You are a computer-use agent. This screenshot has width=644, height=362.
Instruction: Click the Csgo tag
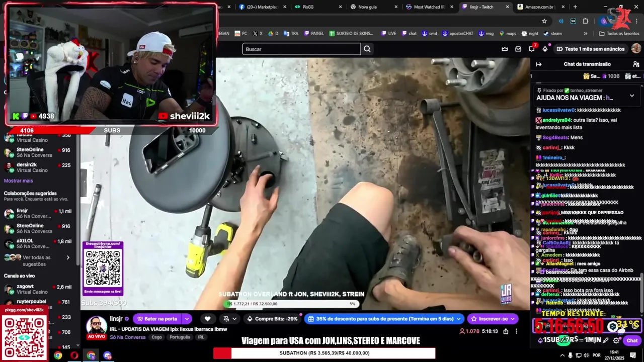(x=157, y=337)
